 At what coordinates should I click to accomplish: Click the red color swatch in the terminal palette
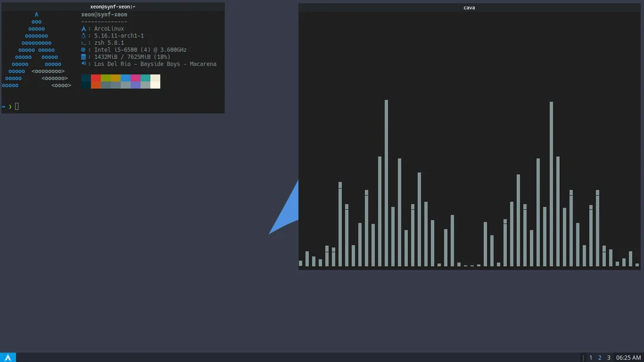95,78
